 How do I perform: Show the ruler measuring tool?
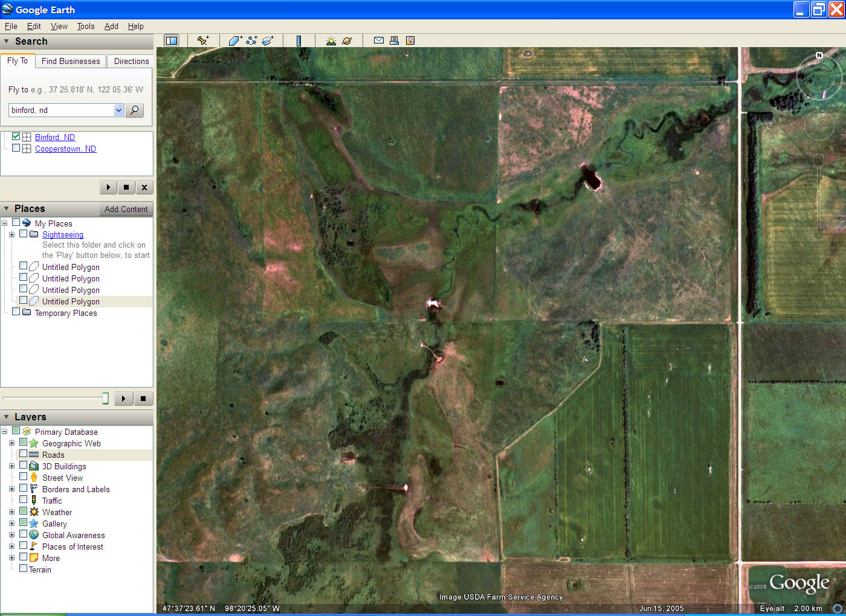(x=299, y=40)
